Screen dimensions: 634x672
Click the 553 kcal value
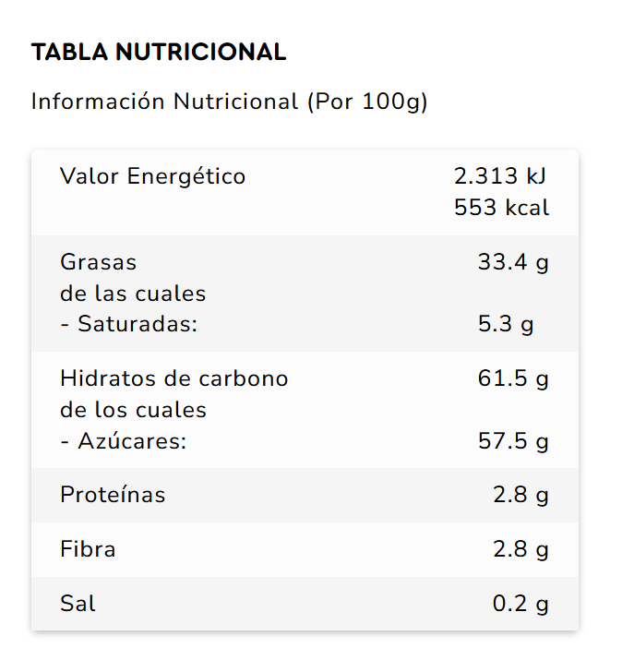501,208
